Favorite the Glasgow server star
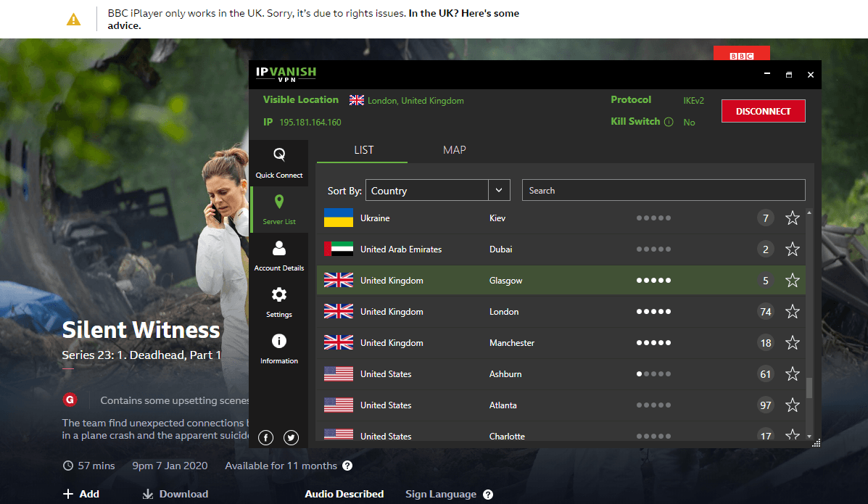Image resolution: width=868 pixels, height=504 pixels. click(792, 280)
